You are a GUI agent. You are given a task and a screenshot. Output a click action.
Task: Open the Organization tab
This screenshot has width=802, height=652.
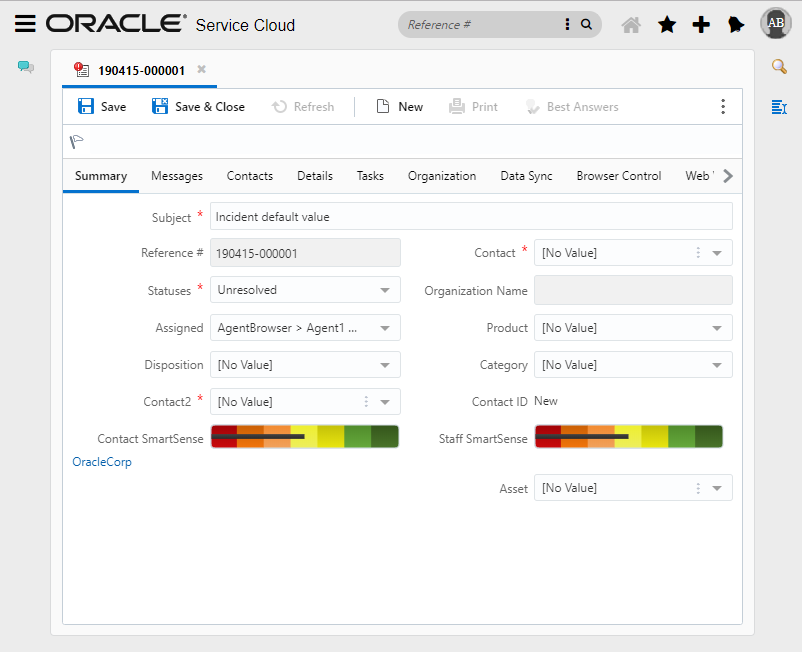442,175
